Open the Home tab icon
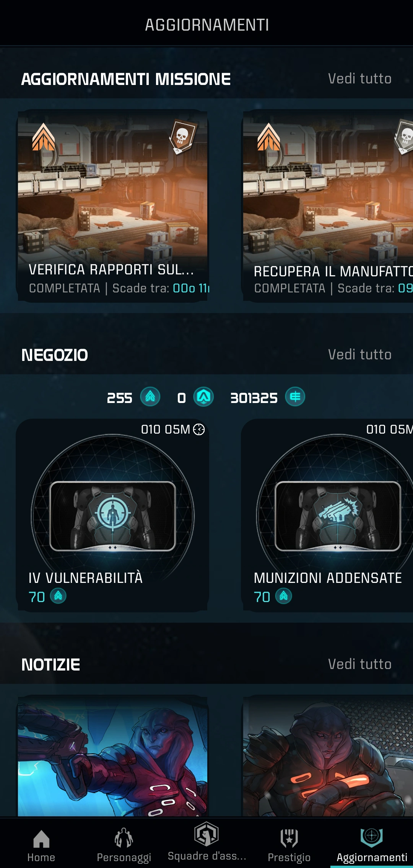This screenshot has width=413, height=868. [41, 839]
